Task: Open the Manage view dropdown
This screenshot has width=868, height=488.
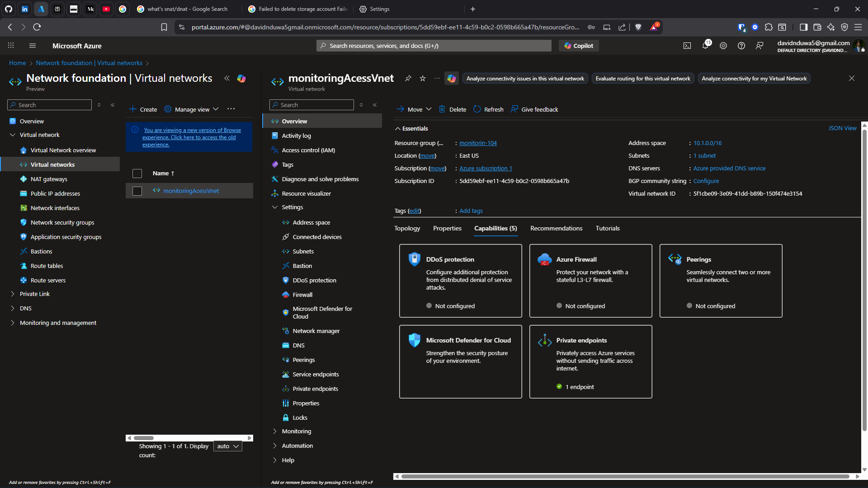Action: point(192,109)
